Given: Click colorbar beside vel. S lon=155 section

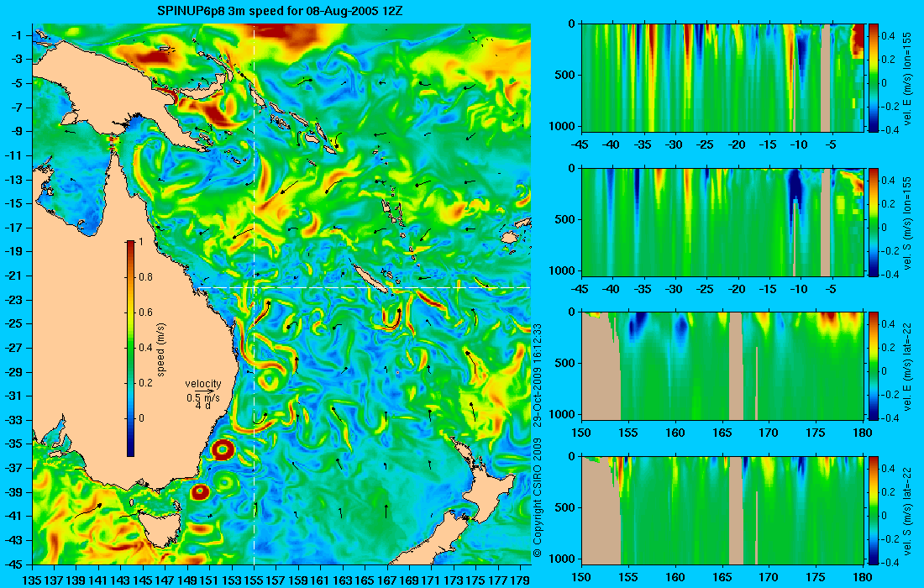Looking at the screenshot, I should 873,222.
